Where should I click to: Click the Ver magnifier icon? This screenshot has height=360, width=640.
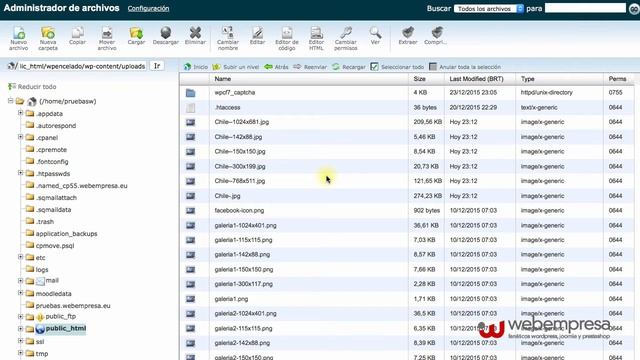(375, 36)
